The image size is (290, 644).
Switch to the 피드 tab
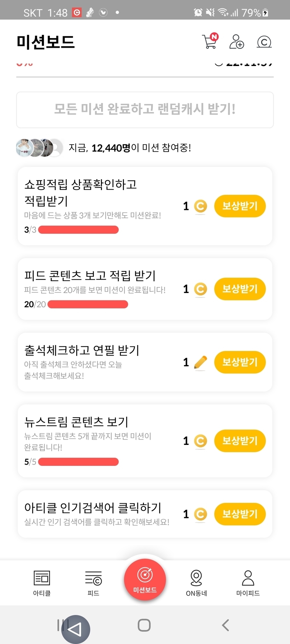(x=93, y=583)
